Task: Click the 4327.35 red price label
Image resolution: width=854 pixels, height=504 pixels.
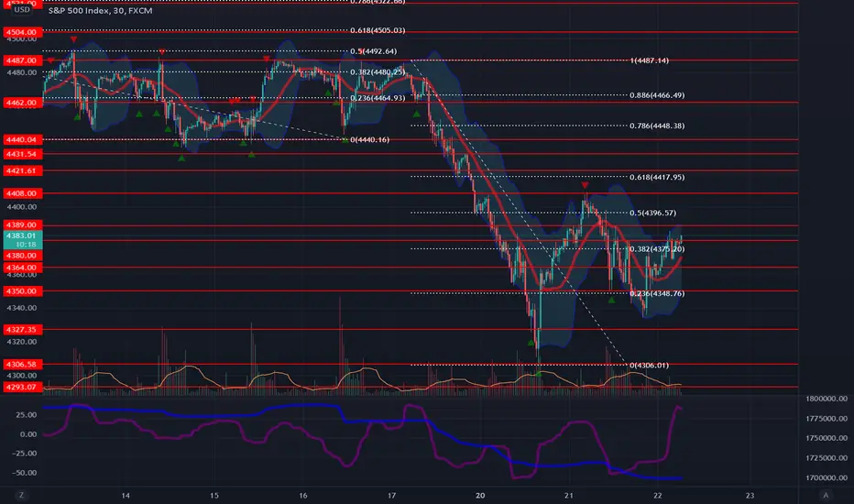Action: 22,330
